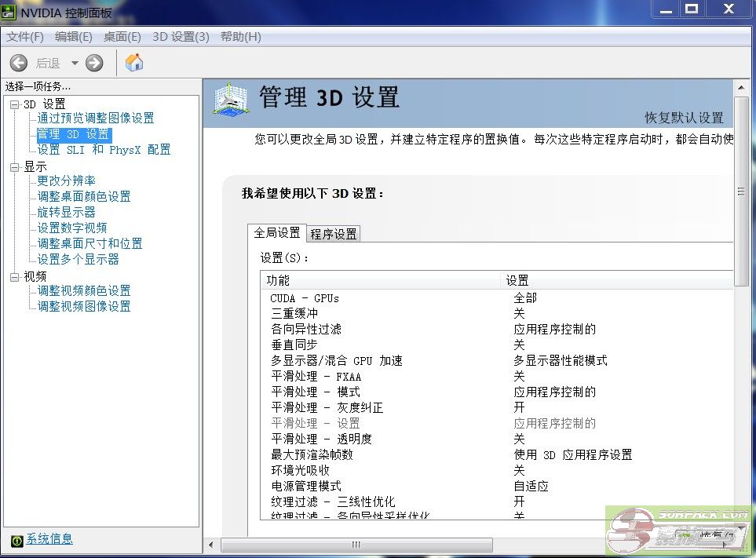
Task: Open 调整视频图像设置 task
Action: pos(84,306)
